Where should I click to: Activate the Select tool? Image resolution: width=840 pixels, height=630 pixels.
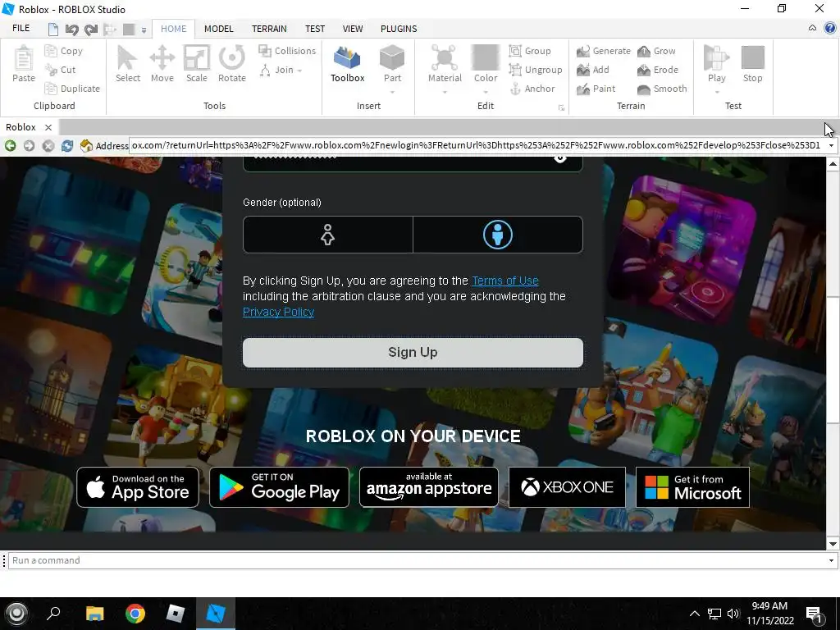pyautogui.click(x=127, y=64)
